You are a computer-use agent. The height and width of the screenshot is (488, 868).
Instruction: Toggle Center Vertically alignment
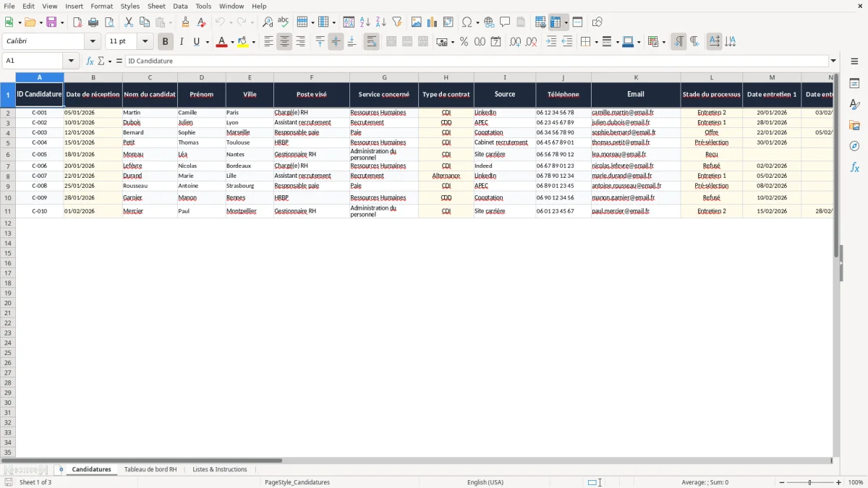pyautogui.click(x=336, y=42)
